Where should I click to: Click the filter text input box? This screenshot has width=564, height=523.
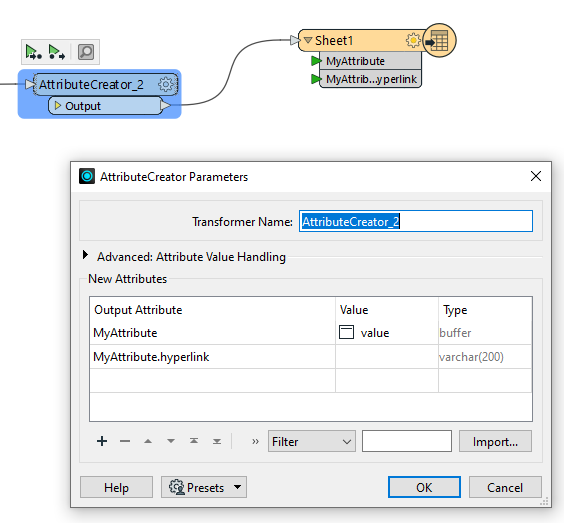click(407, 441)
